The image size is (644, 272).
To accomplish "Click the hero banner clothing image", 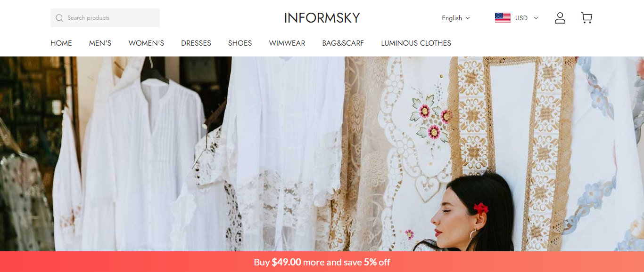I will click(x=322, y=154).
